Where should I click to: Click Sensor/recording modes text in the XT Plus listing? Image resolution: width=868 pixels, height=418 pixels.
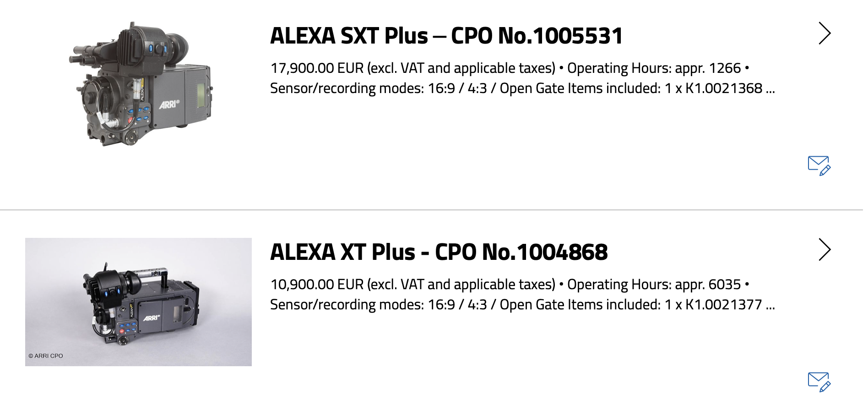click(347, 305)
